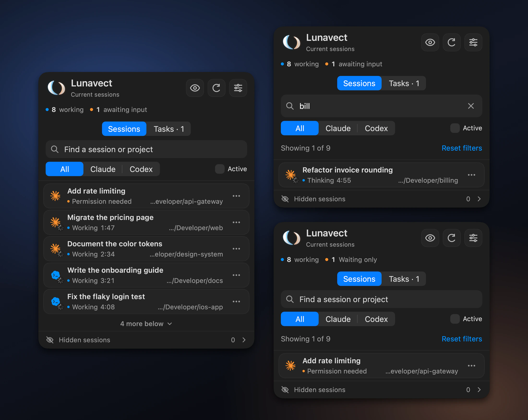
Task: Click the Lunavect logo in the left panel
Action: click(56, 88)
